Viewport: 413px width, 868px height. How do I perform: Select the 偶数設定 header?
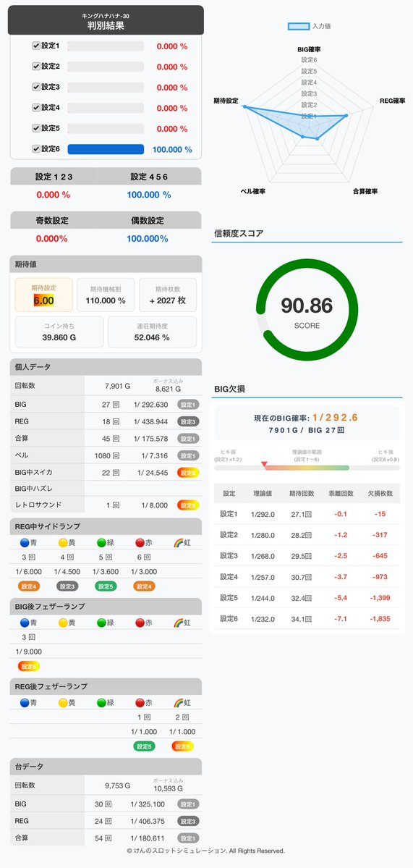(x=148, y=220)
